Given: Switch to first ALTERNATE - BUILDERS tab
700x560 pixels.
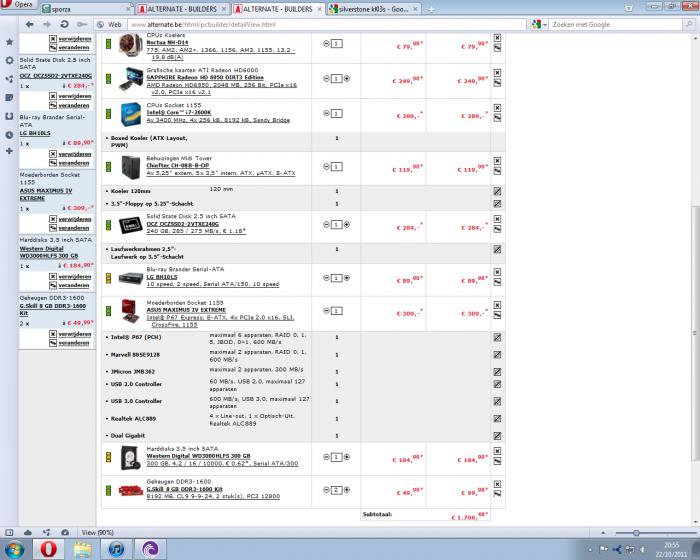Looking at the screenshot, I should click(x=183, y=8).
